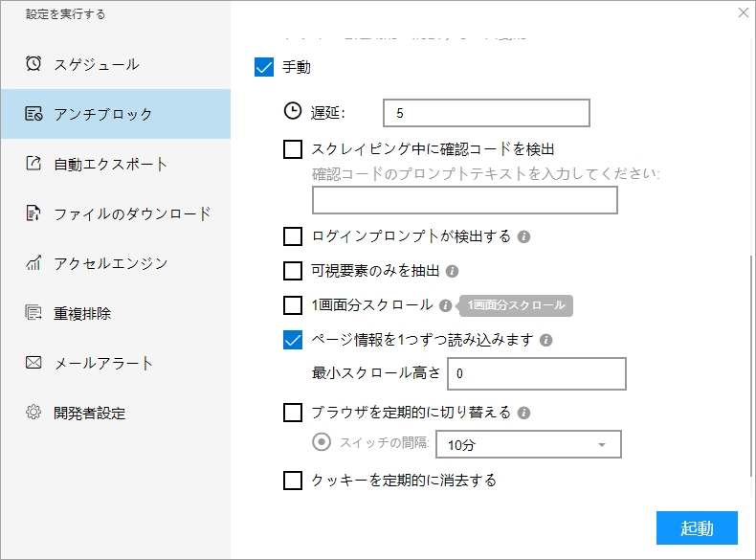Enable スクレイピング中に確認コードを検出 checkbox
This screenshot has width=756, height=560.
(x=294, y=148)
